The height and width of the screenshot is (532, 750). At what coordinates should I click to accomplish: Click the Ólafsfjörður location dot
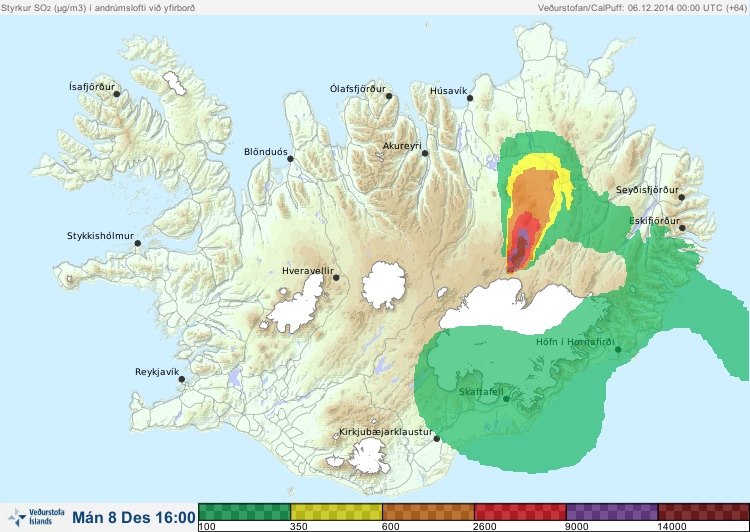coord(389,96)
